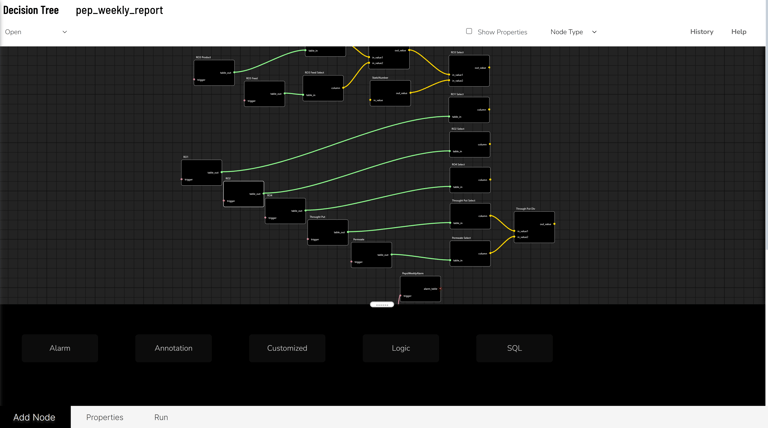Click trigger port on RO3 Product node

194,79
